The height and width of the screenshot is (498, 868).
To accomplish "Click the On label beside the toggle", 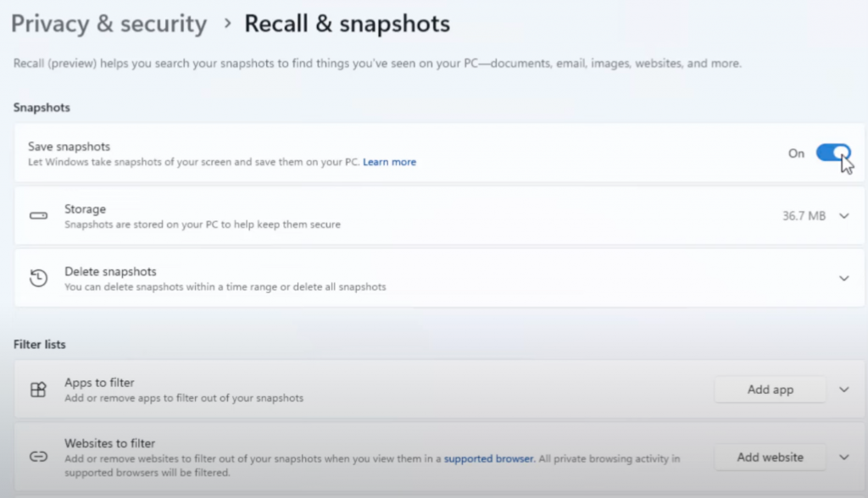I will [796, 153].
